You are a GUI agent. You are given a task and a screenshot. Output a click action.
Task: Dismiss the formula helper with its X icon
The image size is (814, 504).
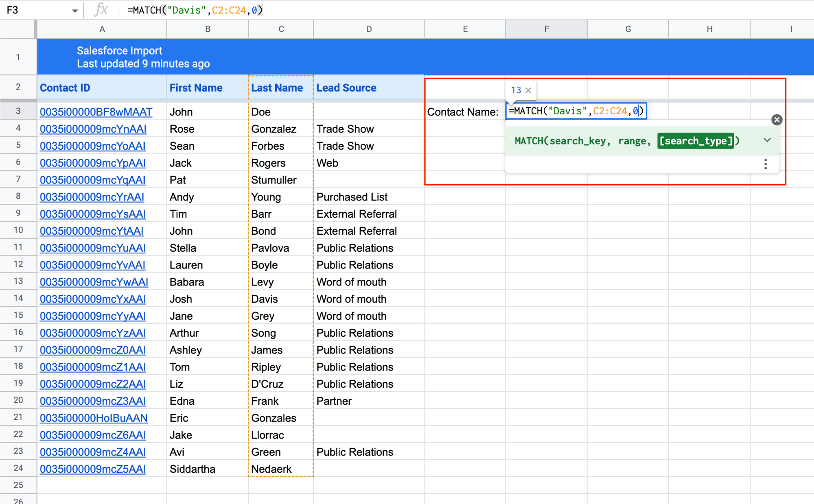click(x=777, y=120)
